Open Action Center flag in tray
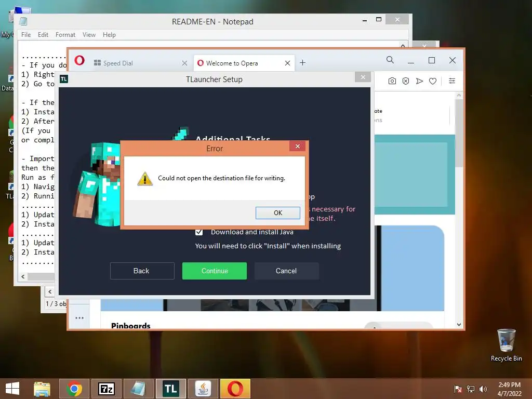532x399 pixels. (458, 389)
